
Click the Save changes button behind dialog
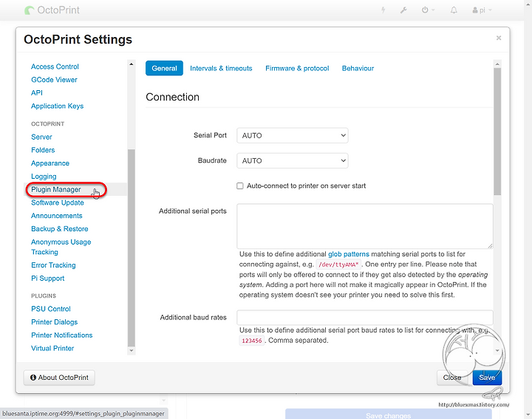(389, 415)
